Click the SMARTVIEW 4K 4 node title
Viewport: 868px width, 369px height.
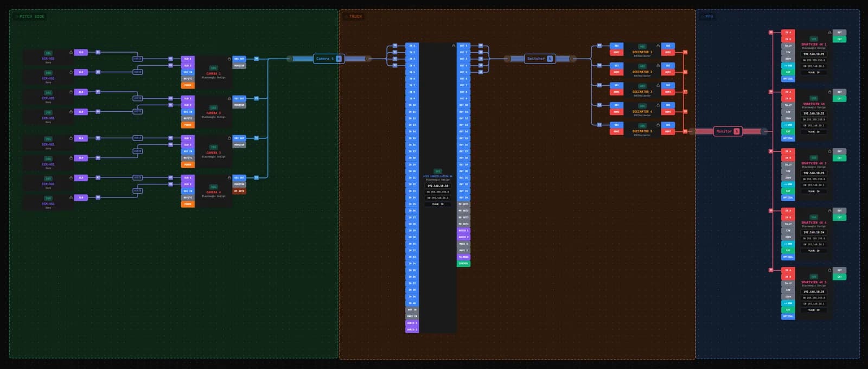click(814, 222)
